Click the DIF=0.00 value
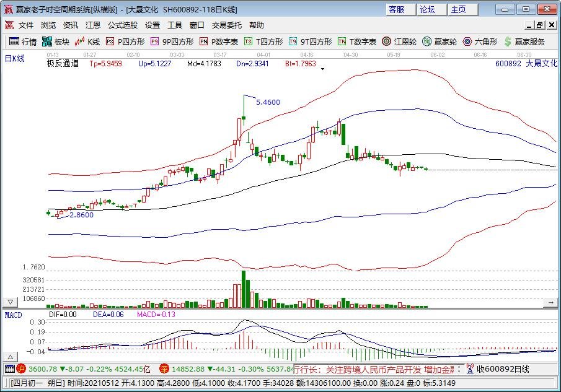This screenshot has width=561, height=392. pos(63,315)
